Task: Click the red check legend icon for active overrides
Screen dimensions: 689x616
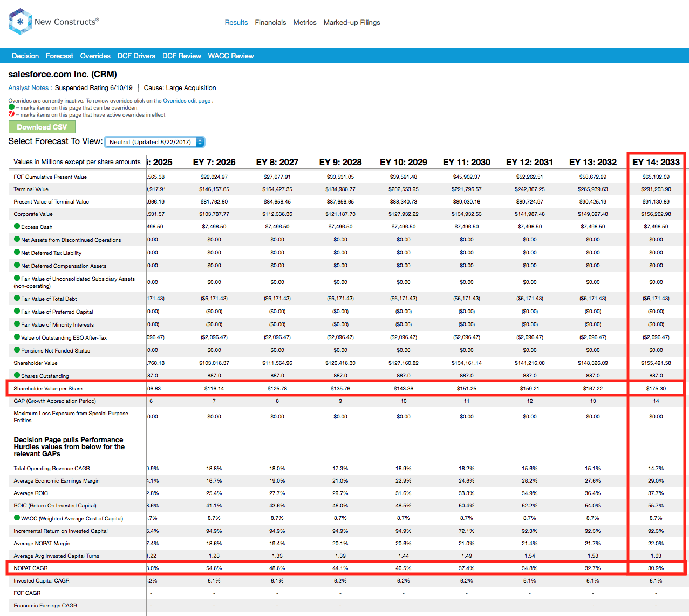Action: click(x=11, y=114)
